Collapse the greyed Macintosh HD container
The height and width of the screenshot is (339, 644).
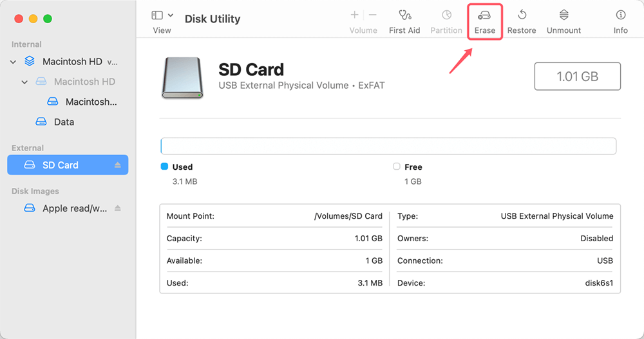24,82
